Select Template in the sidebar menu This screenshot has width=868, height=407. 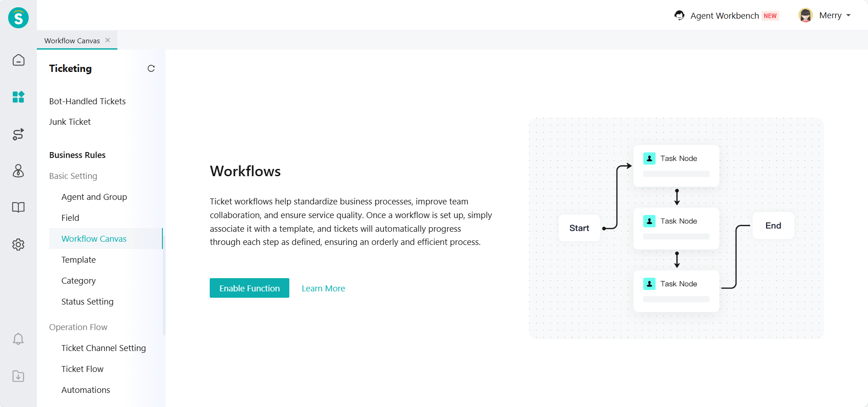coord(79,260)
